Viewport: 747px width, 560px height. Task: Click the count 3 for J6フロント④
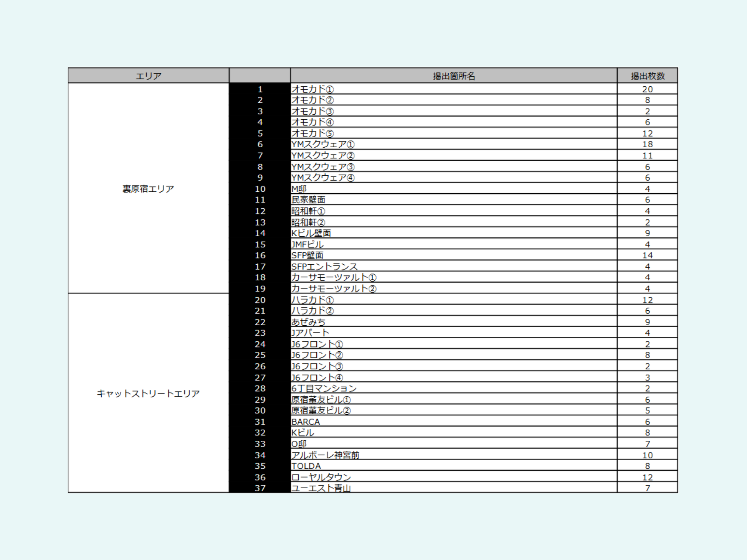click(647, 377)
